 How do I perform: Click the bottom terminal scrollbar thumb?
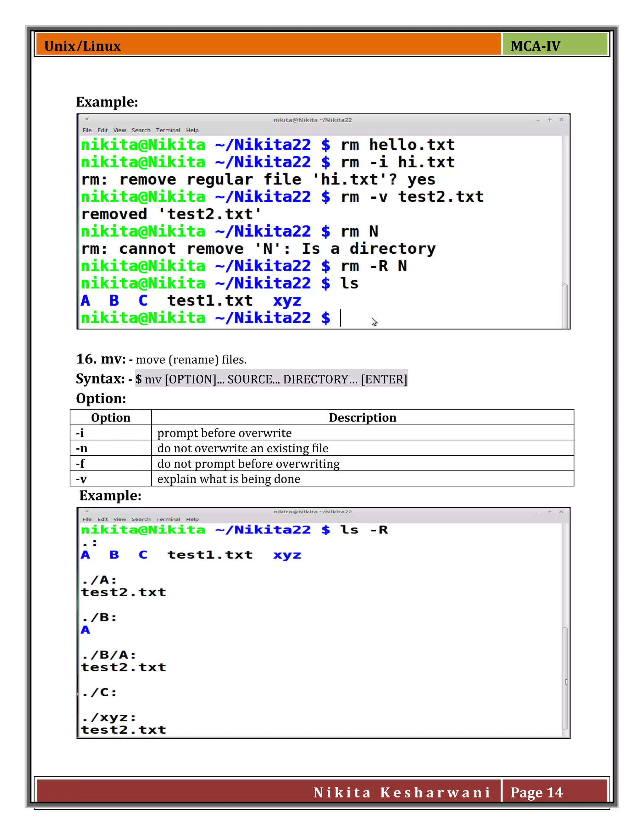pyautogui.click(x=565, y=678)
